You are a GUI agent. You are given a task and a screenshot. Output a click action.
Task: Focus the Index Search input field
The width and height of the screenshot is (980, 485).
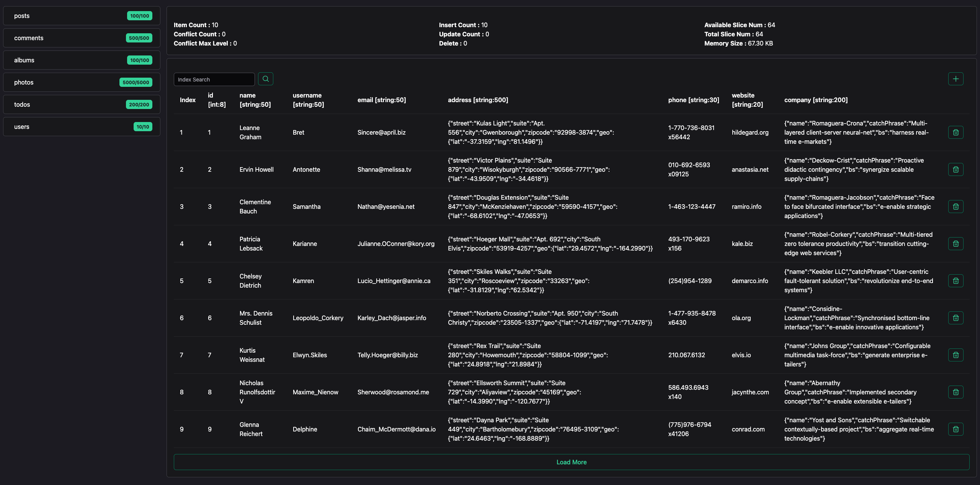pyautogui.click(x=214, y=80)
